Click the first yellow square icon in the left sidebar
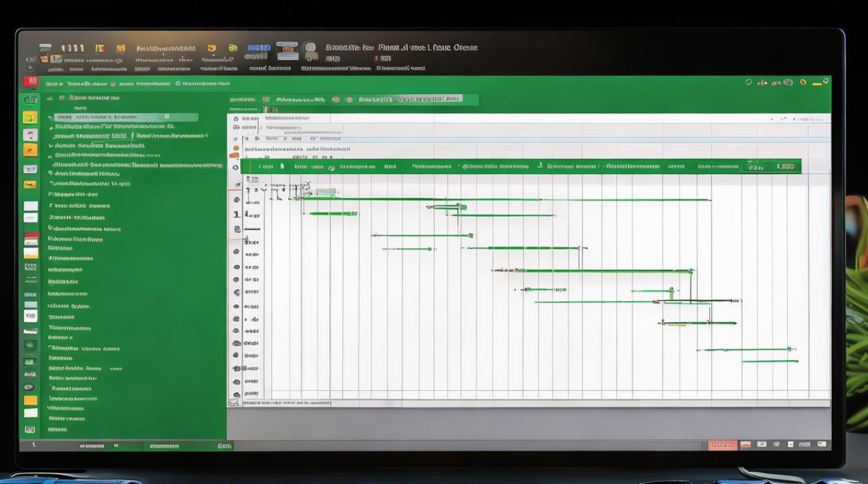The height and width of the screenshot is (484, 868). (x=30, y=117)
